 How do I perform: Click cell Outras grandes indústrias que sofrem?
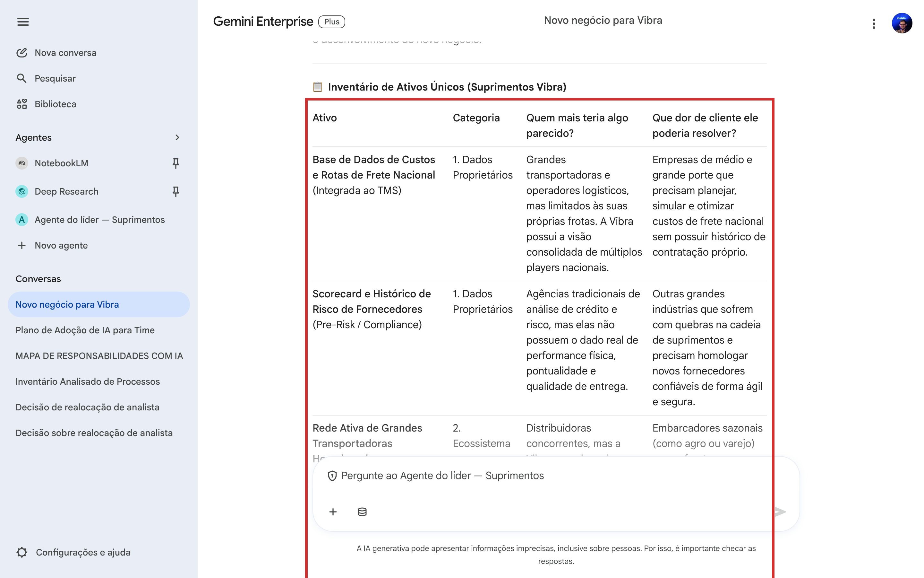(707, 348)
